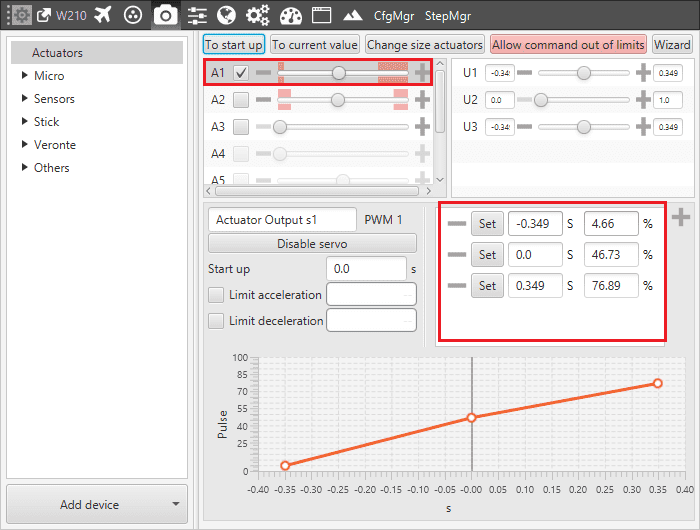Click the minus icon for U1

[x=525, y=72]
